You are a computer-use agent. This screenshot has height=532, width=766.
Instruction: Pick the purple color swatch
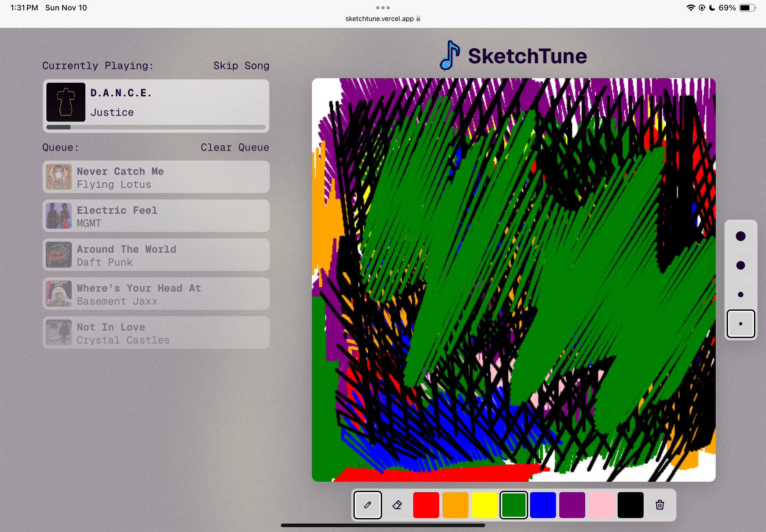pos(572,505)
